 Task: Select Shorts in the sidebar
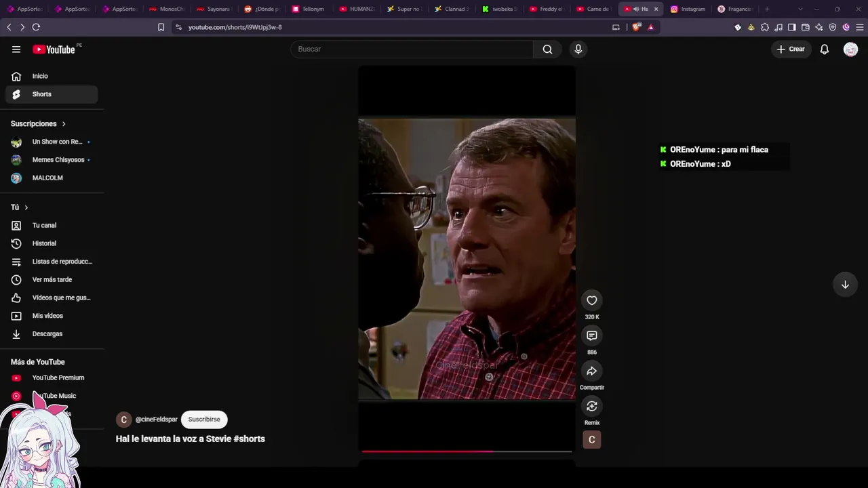(x=52, y=94)
